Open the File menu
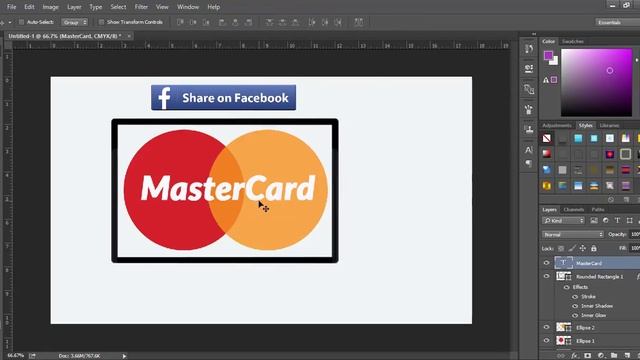This screenshot has width=640, height=360. click(x=11, y=7)
